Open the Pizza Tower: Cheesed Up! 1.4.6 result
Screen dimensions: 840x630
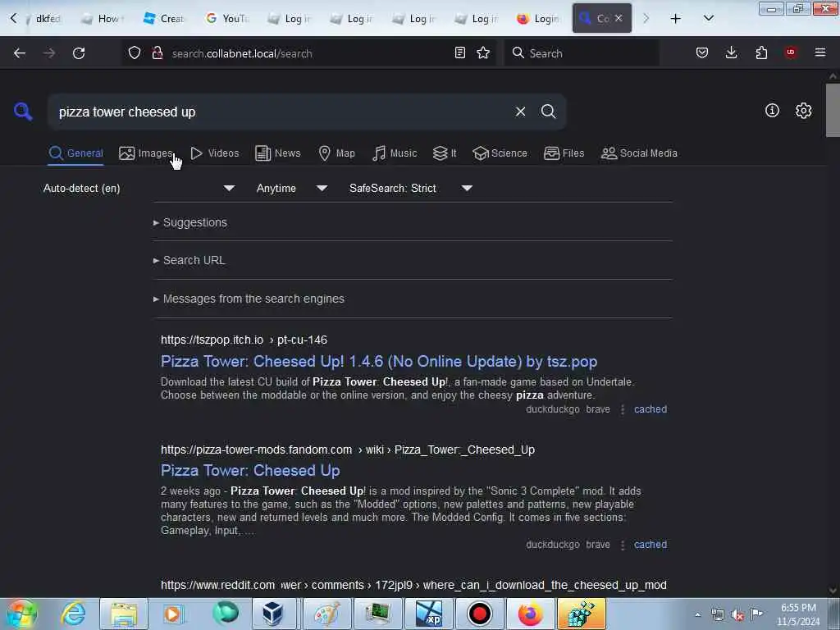point(379,362)
